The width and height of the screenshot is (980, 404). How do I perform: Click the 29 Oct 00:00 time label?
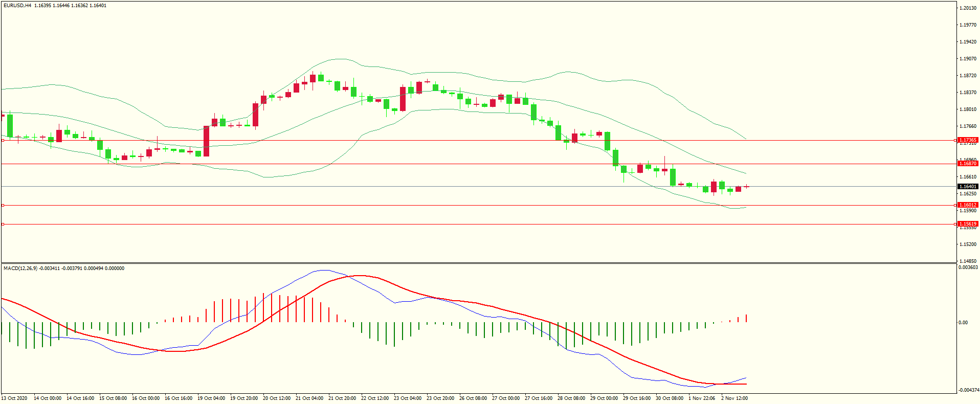click(x=604, y=398)
